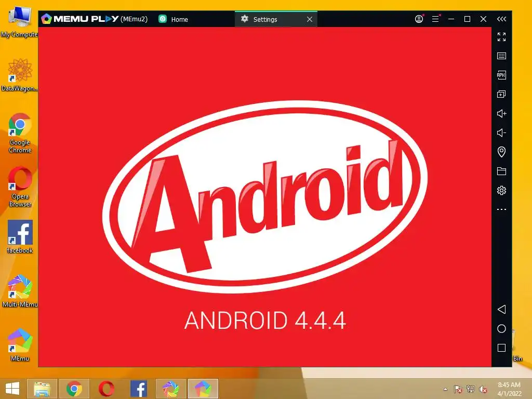Switch to Multi-MEmu taskbar button
Viewport: 532px width, 399px height.
pyautogui.click(x=170, y=389)
